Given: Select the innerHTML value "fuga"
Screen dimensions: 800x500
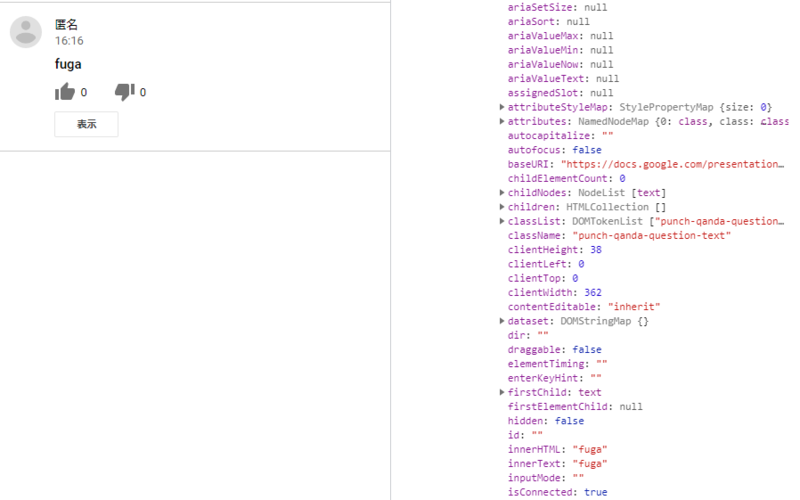Looking at the screenshot, I should (x=590, y=449).
